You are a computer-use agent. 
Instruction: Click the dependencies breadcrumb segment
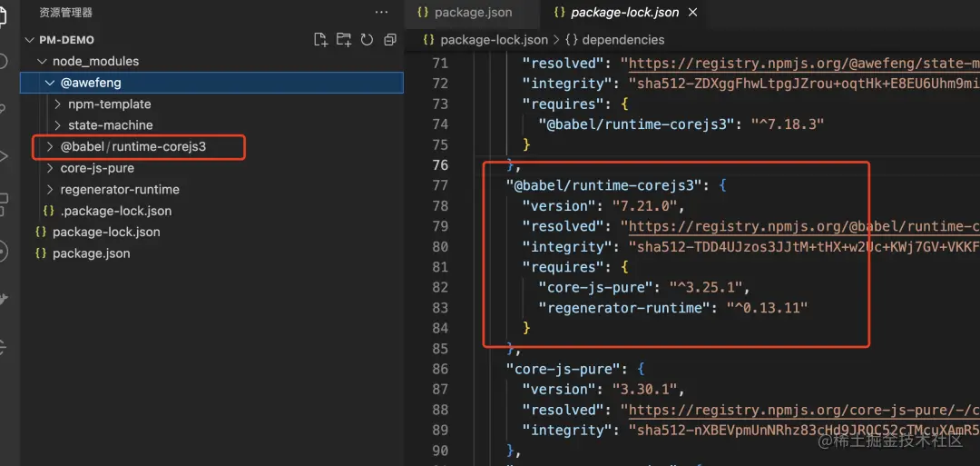coord(623,40)
